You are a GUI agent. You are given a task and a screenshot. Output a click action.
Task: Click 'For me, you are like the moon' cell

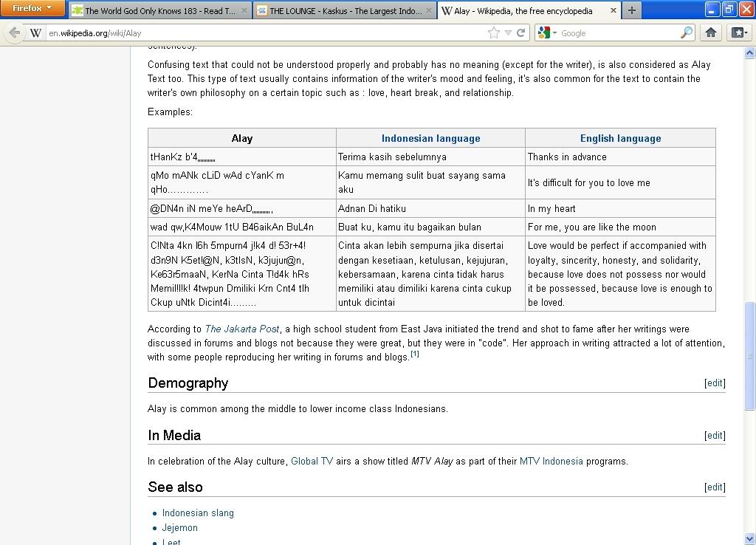[x=620, y=227]
